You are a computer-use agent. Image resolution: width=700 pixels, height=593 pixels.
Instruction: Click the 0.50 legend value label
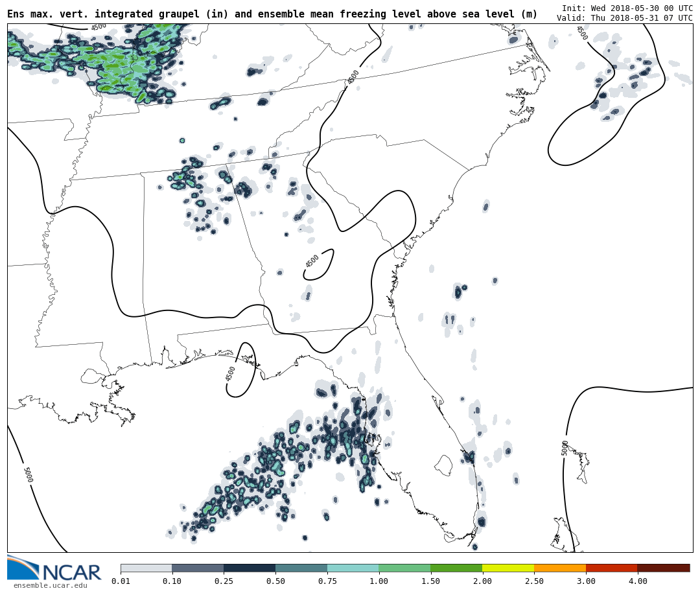[x=275, y=581]
